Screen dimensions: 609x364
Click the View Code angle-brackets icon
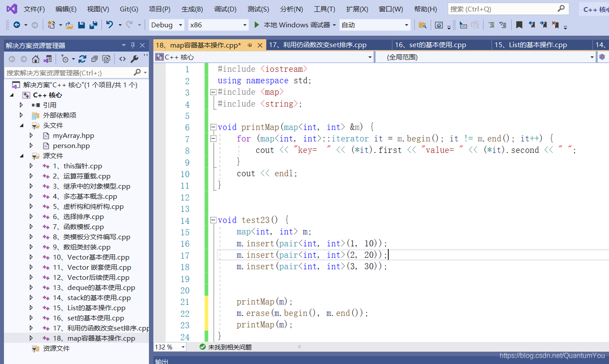(x=123, y=59)
